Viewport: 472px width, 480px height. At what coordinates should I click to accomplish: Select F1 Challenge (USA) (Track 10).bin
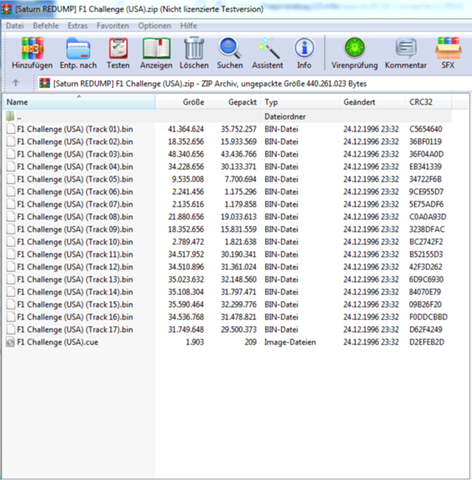click(x=75, y=242)
